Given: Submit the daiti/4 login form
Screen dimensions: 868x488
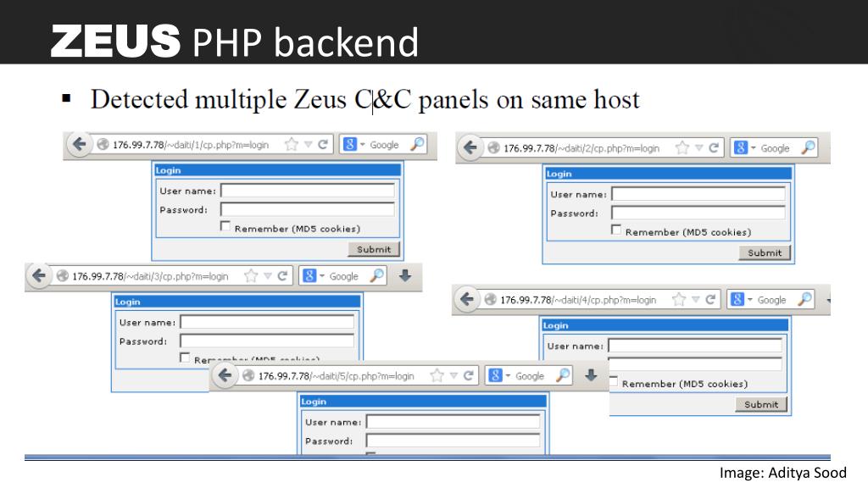Looking at the screenshot, I should (x=761, y=404).
